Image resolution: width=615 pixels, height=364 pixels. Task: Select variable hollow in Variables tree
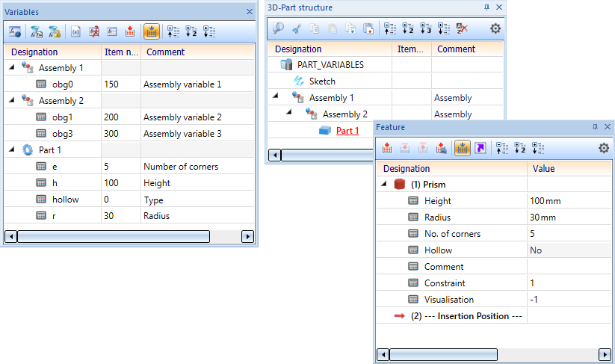tap(66, 200)
